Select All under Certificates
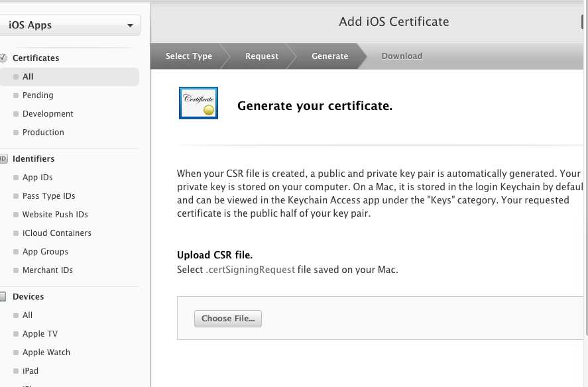This screenshot has height=387, width=588. 70,77
